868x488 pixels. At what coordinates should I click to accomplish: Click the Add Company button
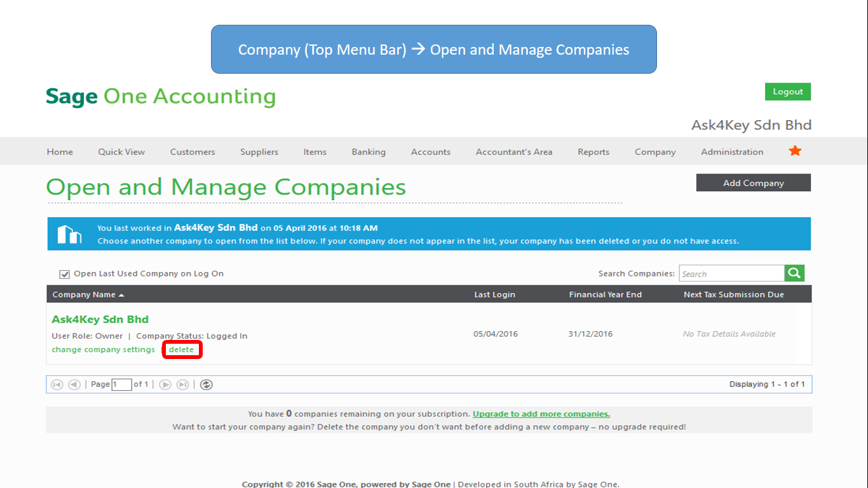[x=754, y=183]
